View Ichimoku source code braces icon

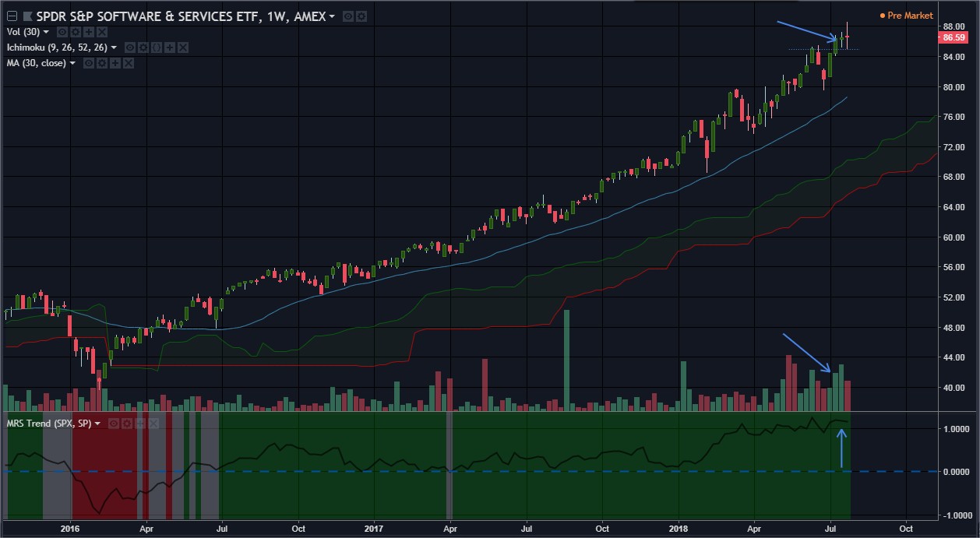[x=157, y=47]
